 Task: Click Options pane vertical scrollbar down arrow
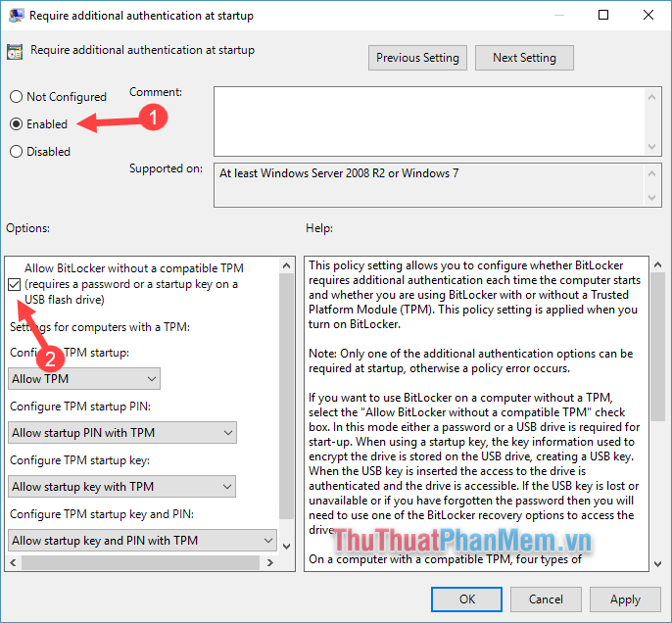tap(287, 547)
